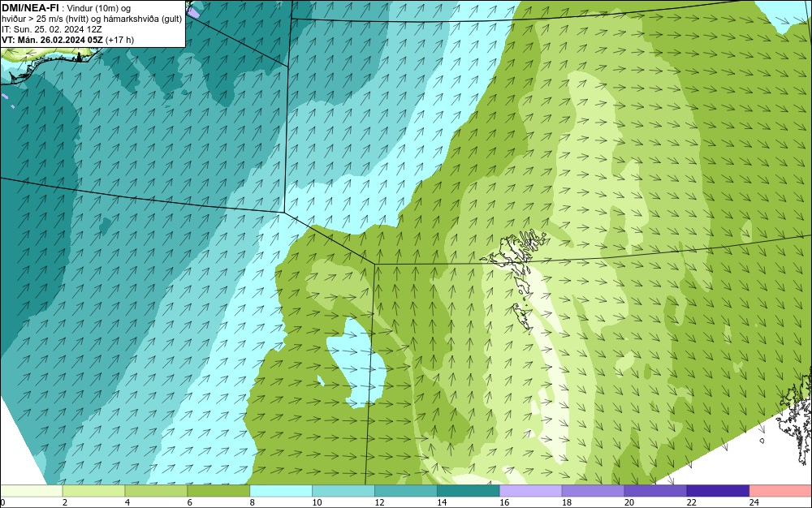
Task: Click the 'Vindur (10m) og' label
Action: click(99, 8)
